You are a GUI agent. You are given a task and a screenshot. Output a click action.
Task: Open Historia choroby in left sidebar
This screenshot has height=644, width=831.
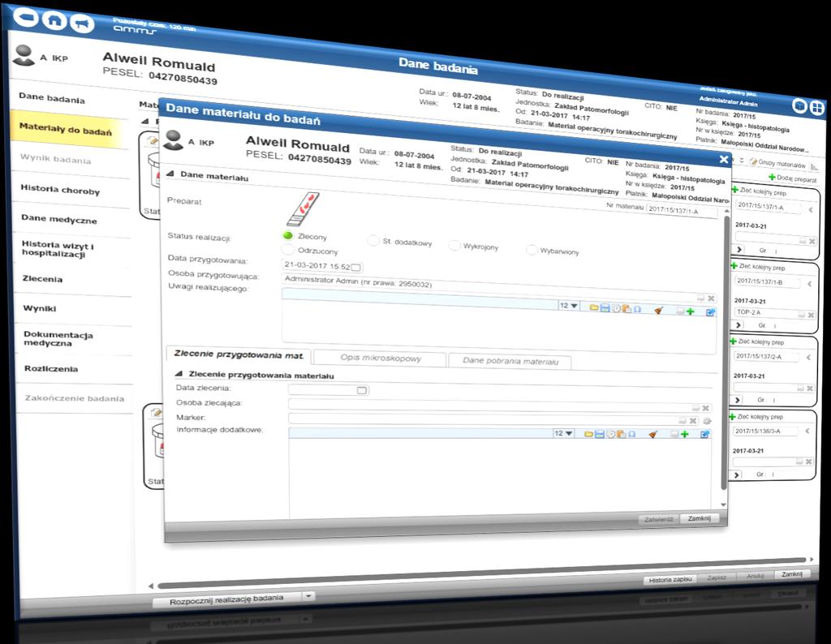click(x=60, y=190)
